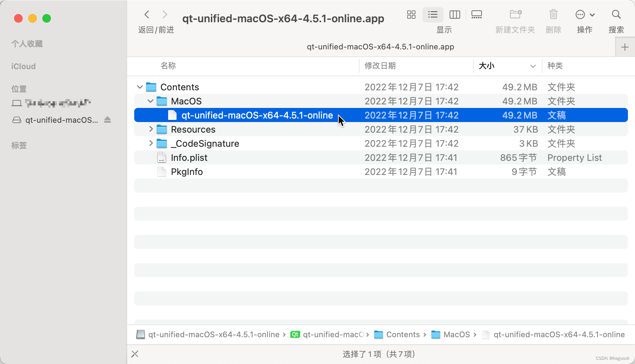Select the Info.plist file icon
This screenshot has width=635, height=364.
(x=162, y=157)
